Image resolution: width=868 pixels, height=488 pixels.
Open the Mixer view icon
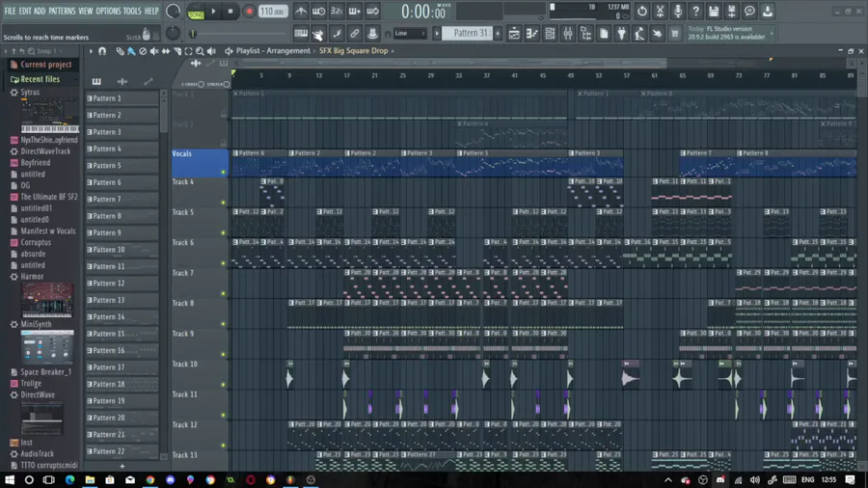pos(568,34)
